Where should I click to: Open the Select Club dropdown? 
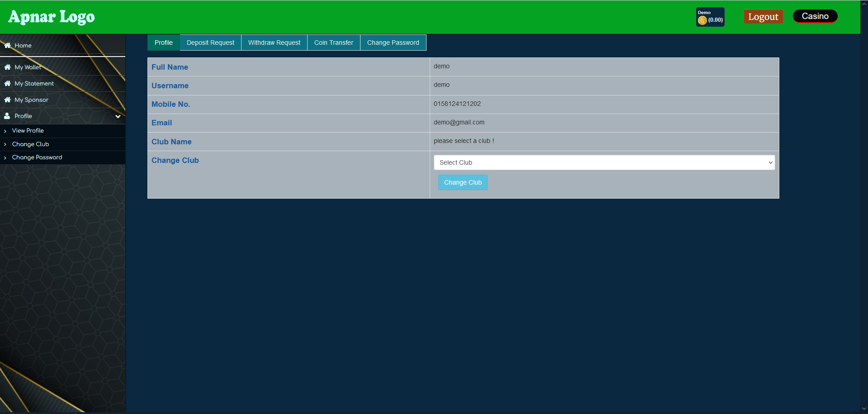click(604, 162)
